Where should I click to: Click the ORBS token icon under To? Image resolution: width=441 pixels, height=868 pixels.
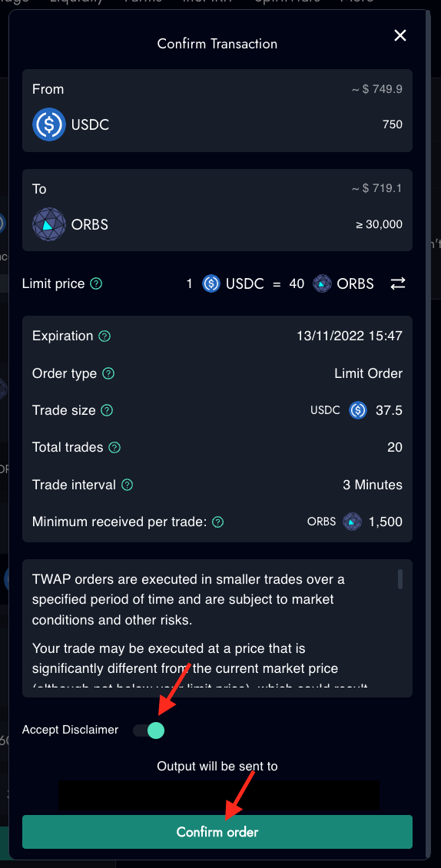(x=49, y=225)
